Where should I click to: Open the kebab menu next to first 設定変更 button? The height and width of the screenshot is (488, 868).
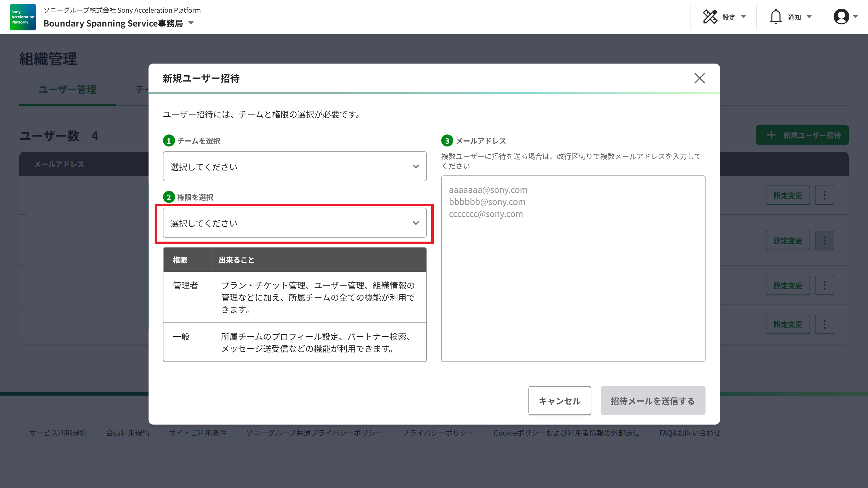click(x=825, y=195)
